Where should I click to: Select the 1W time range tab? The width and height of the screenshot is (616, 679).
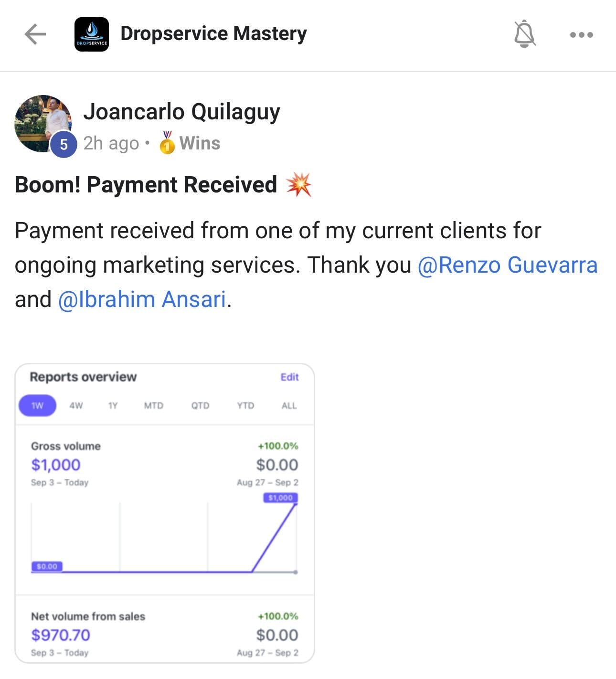tap(37, 405)
